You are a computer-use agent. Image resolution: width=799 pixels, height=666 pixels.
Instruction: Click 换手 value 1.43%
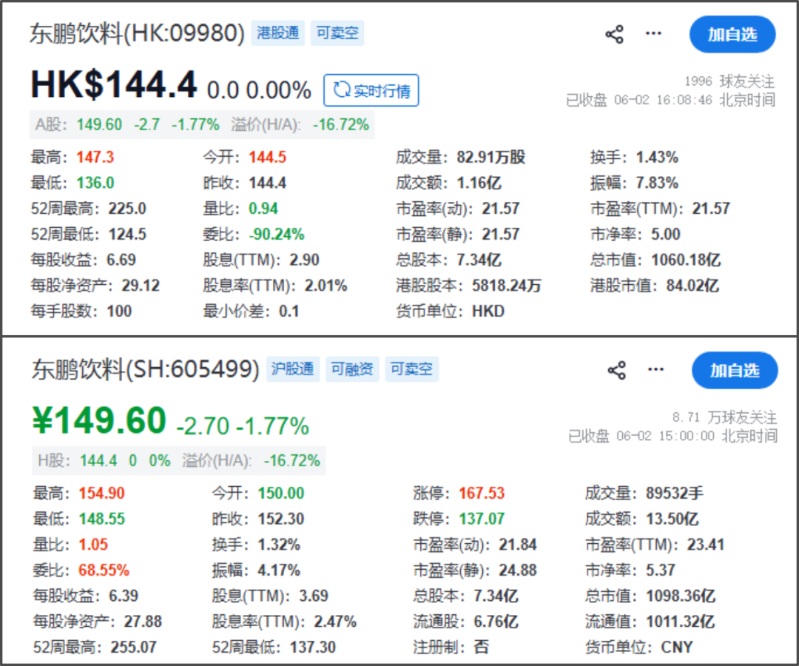[x=657, y=157]
